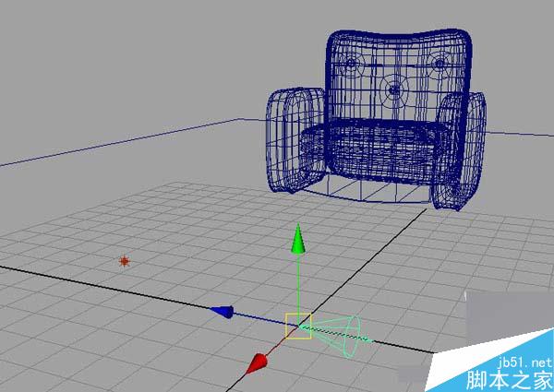
Task: Select the right armrest of wireframe chair
Action: pyautogui.click(x=459, y=151)
